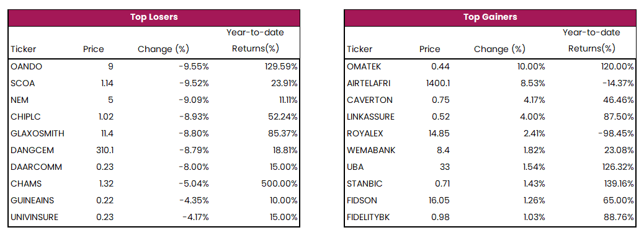Select the CHAMS year-to-date 500.00% cell
The width and height of the screenshot is (644, 243).
pos(279,183)
